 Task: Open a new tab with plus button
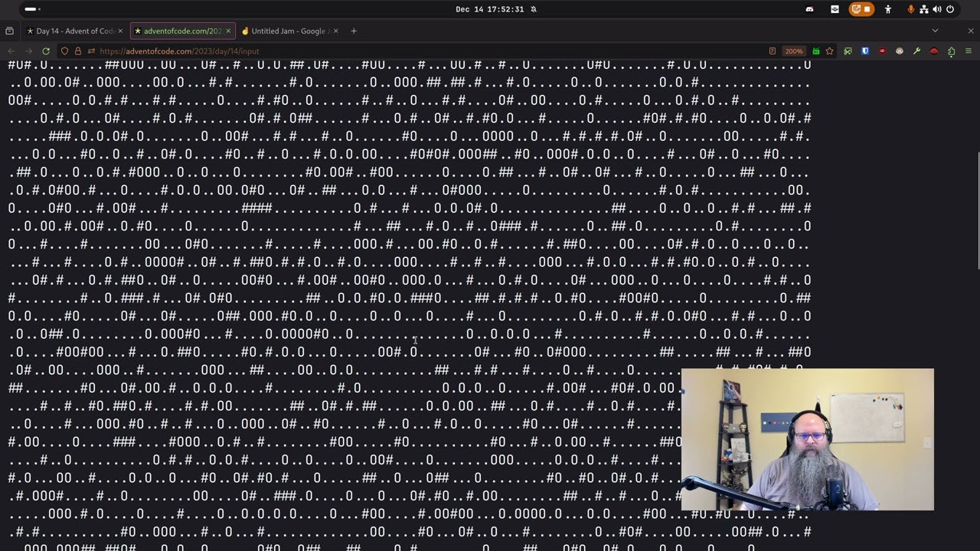coord(354,31)
